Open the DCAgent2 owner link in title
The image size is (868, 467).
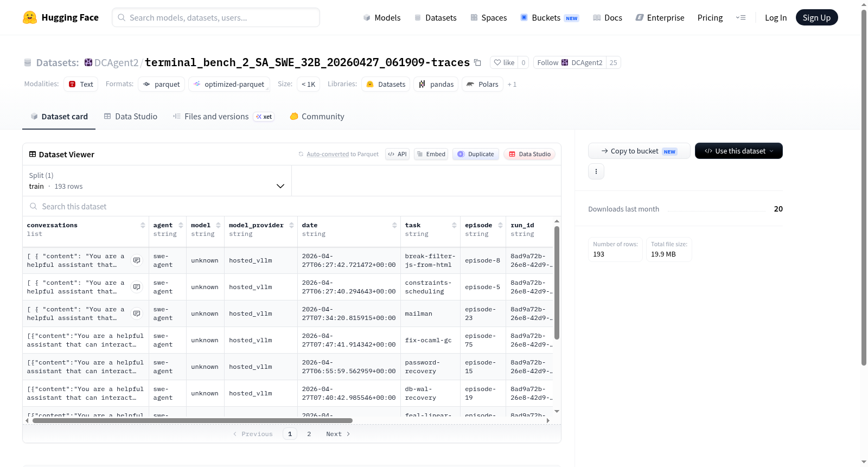(116, 62)
